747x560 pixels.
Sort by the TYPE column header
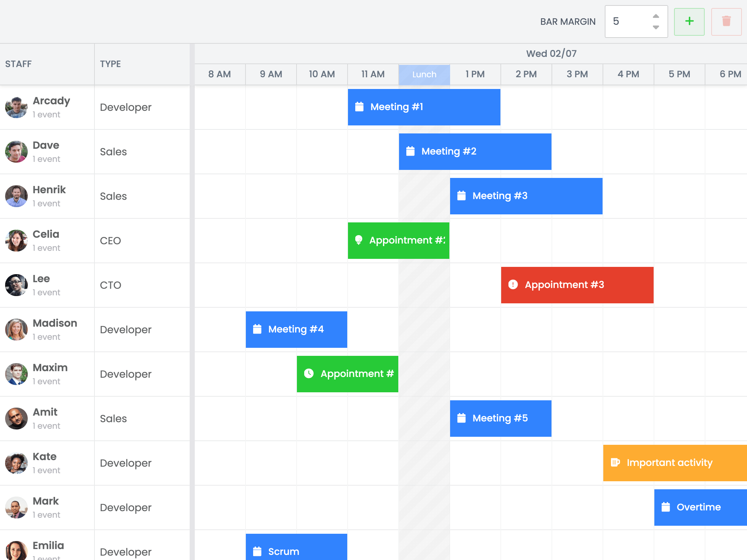coord(110,64)
